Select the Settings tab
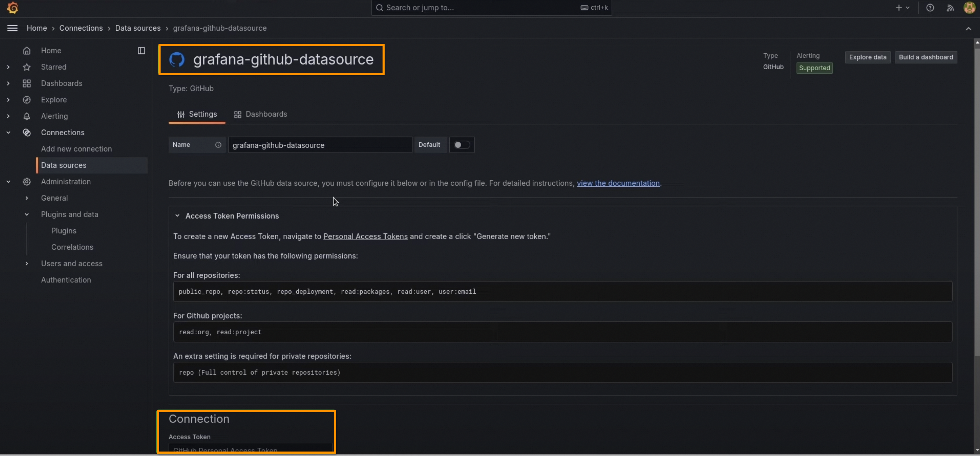The image size is (980, 456). click(x=197, y=114)
